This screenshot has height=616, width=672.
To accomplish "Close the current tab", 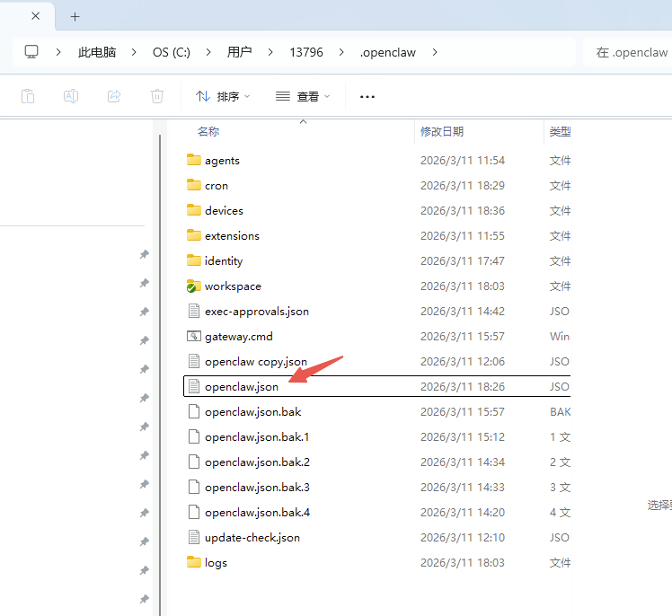I will [36, 16].
